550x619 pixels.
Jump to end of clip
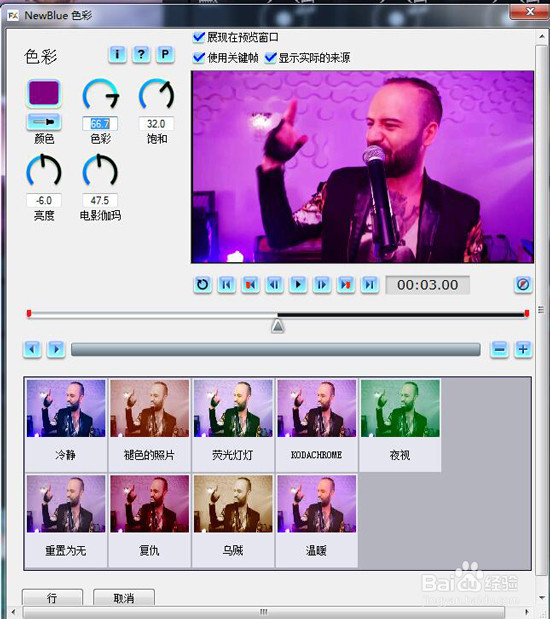370,285
